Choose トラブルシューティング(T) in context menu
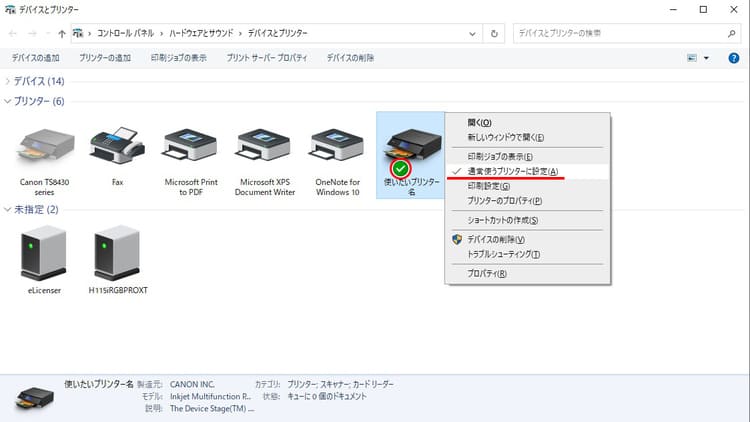Image resolution: width=750 pixels, height=422 pixels. (x=527, y=254)
